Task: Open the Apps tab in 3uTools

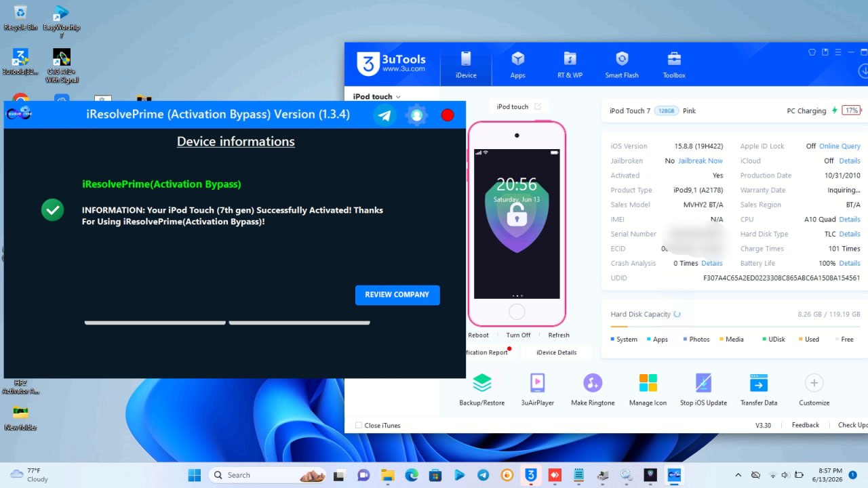Action: pyautogui.click(x=518, y=65)
